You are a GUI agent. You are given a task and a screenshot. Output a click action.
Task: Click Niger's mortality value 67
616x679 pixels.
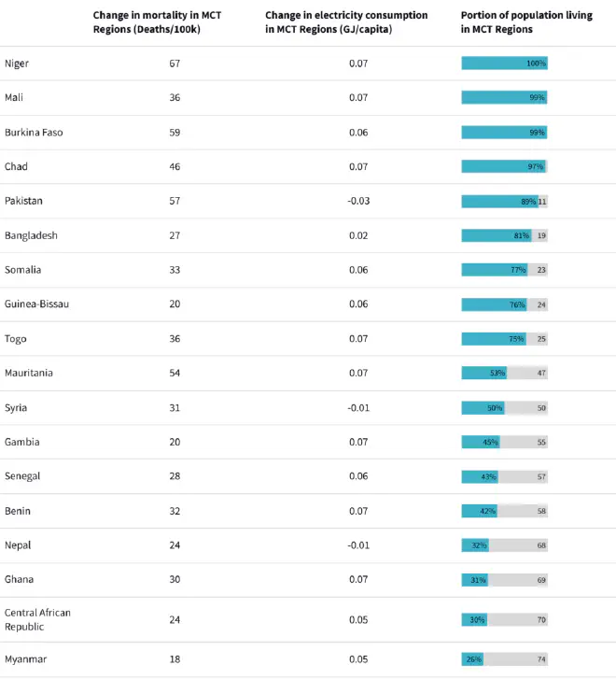pyautogui.click(x=175, y=64)
